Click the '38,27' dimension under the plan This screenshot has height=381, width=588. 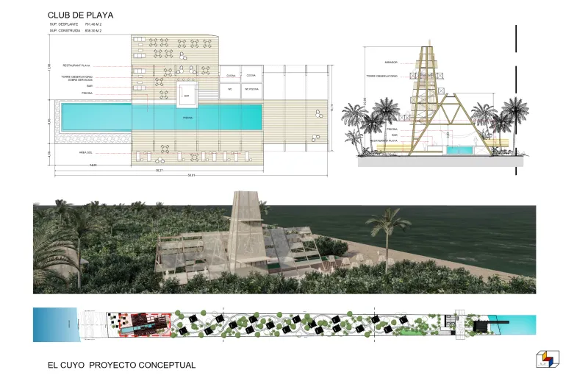point(159,171)
